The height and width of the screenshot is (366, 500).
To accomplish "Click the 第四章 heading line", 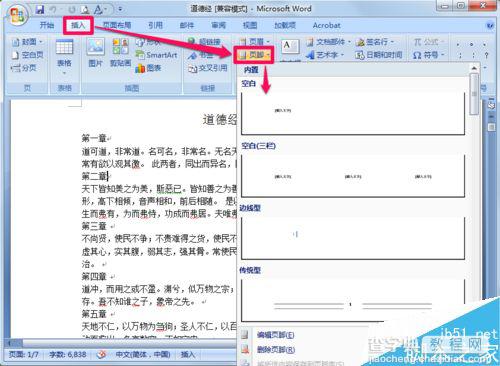I will [x=94, y=276].
